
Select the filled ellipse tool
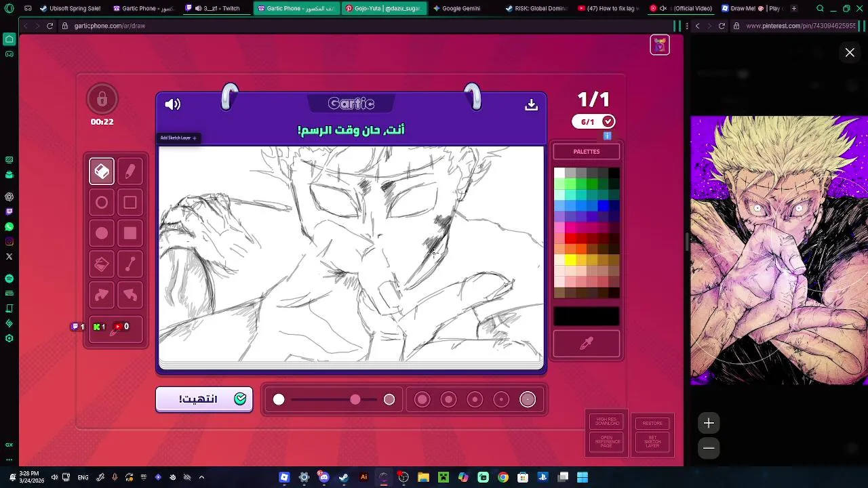pyautogui.click(x=102, y=234)
